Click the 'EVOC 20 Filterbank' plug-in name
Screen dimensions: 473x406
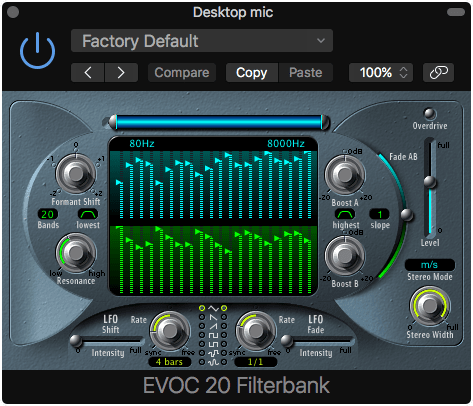[236, 386]
